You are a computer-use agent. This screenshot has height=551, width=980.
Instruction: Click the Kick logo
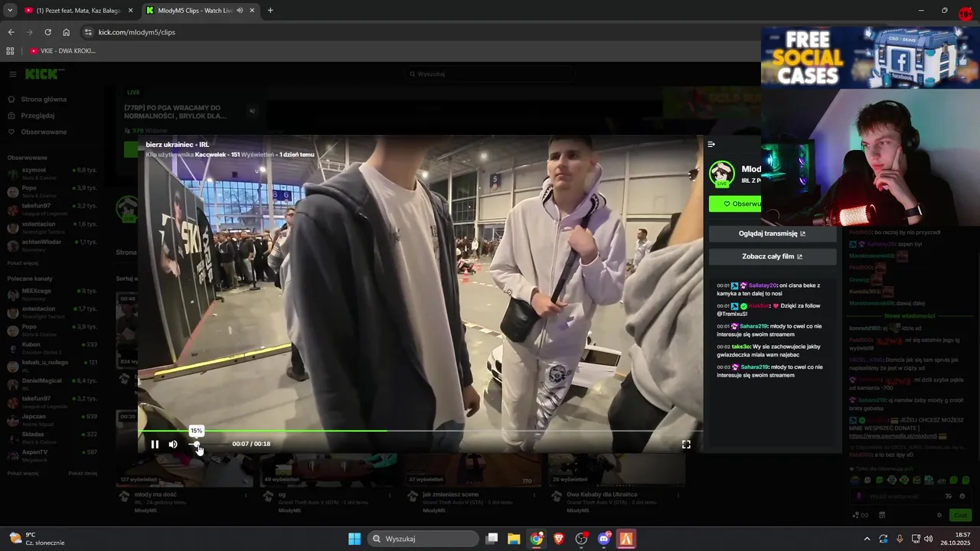[44, 74]
